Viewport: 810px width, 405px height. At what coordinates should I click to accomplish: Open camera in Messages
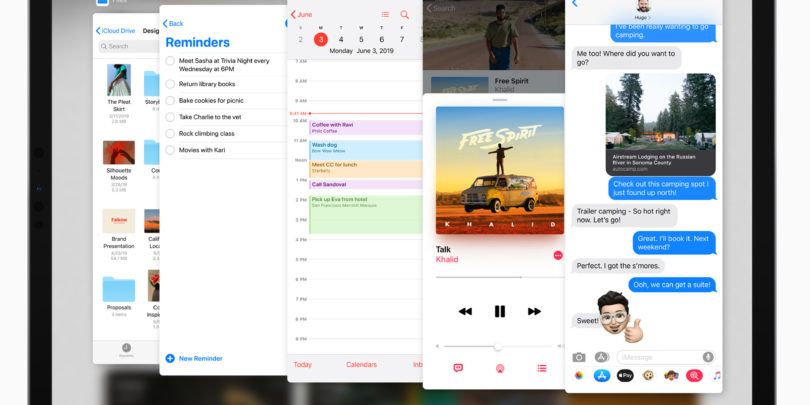(x=579, y=356)
